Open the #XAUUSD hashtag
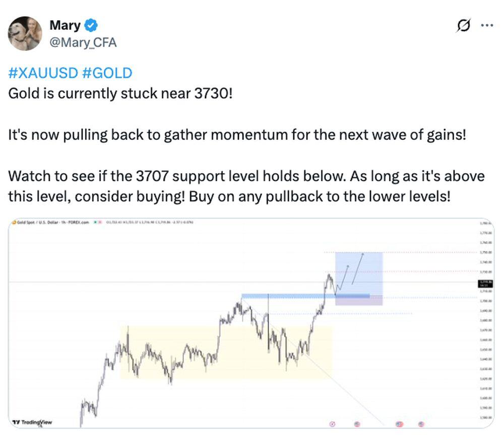 point(43,73)
